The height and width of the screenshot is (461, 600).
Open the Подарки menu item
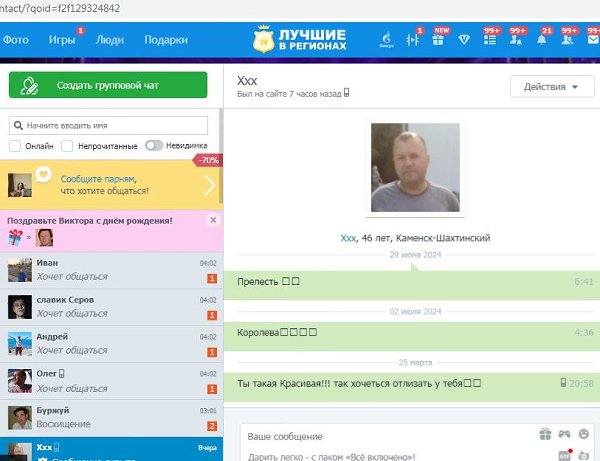[165, 40]
